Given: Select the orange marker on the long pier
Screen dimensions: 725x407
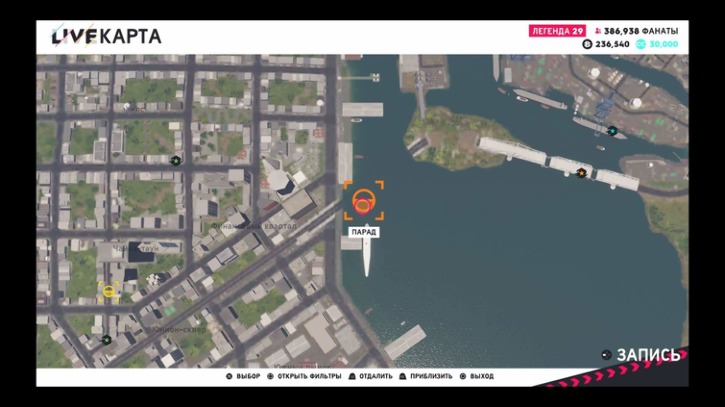Looking at the screenshot, I should [581, 173].
